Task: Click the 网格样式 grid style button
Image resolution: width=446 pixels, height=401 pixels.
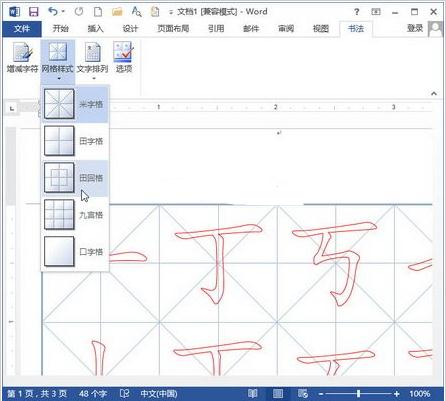Action: click(x=58, y=61)
